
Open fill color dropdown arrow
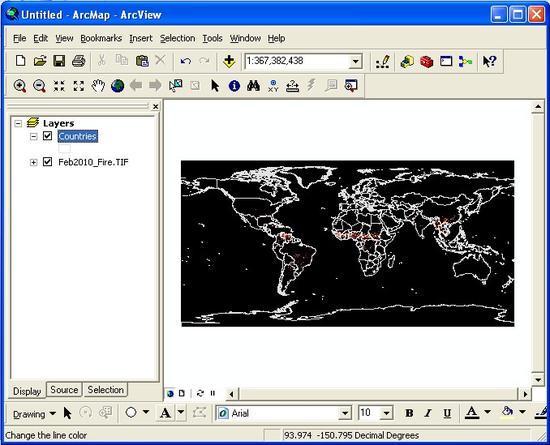pos(523,412)
